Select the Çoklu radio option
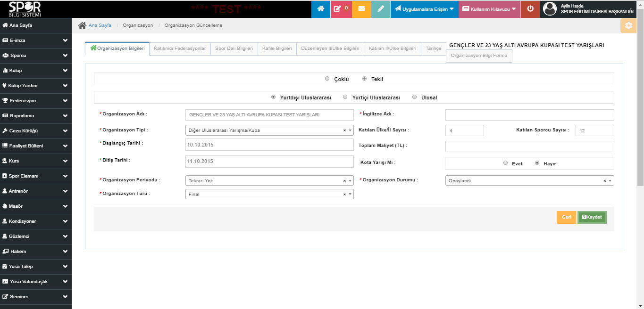The width and height of the screenshot is (644, 309). pos(327,79)
